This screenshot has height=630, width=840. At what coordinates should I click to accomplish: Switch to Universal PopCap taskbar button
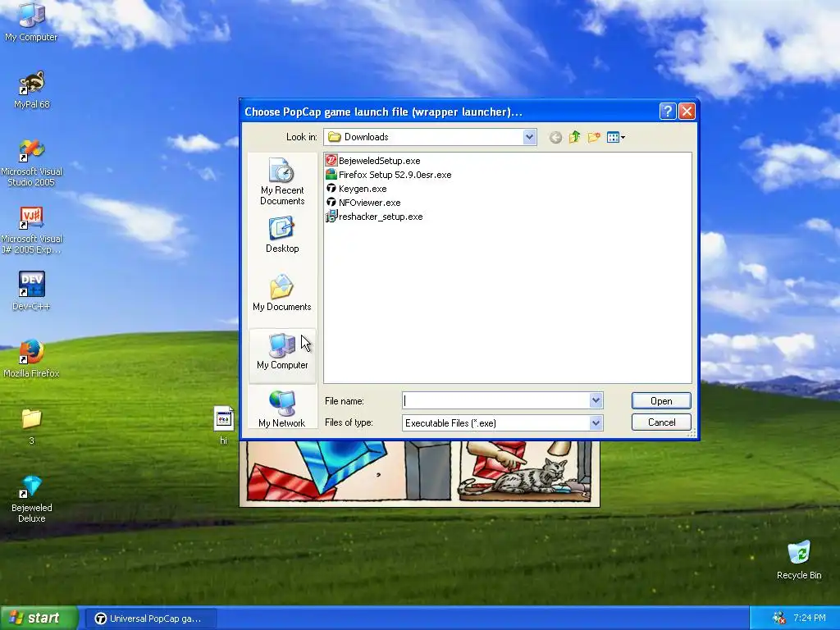point(151,619)
